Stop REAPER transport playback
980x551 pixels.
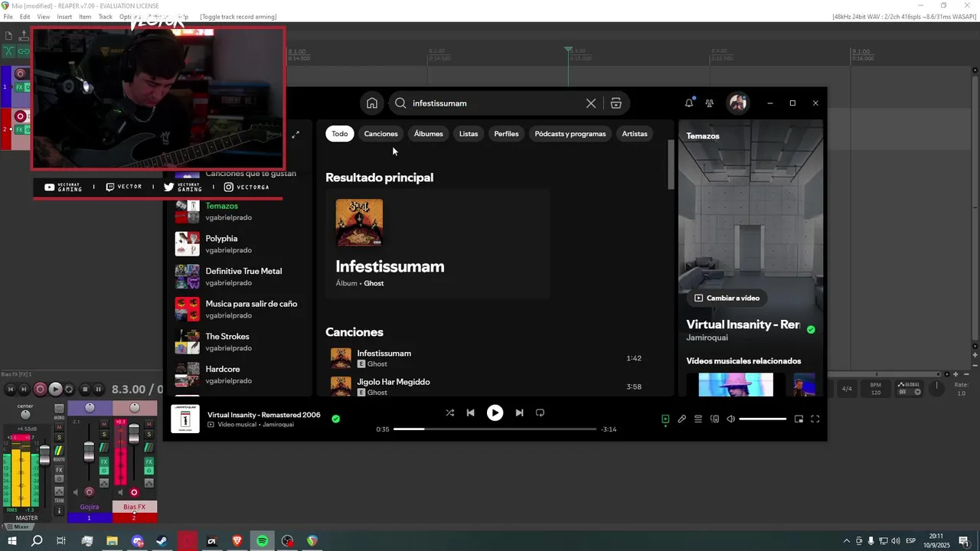[x=85, y=390]
